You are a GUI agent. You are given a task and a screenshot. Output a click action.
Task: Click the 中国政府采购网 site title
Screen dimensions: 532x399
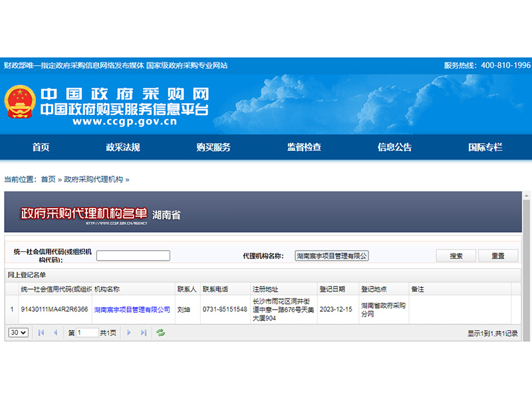coord(125,94)
